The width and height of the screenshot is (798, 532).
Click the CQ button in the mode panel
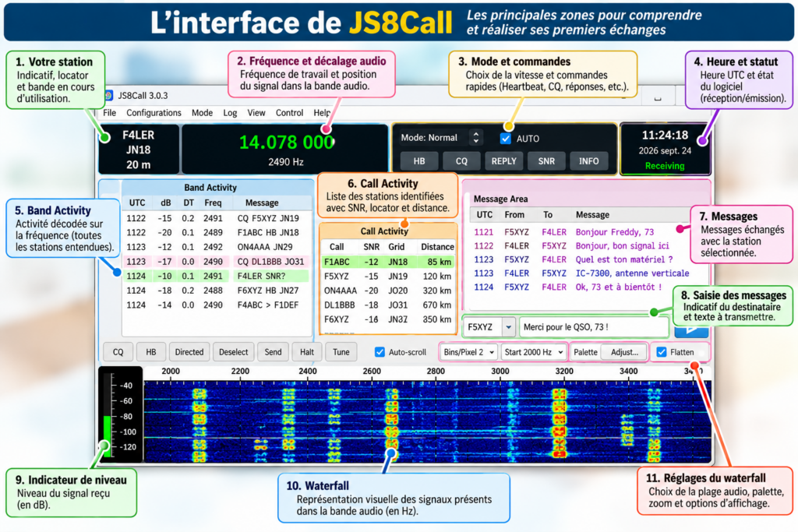click(461, 161)
